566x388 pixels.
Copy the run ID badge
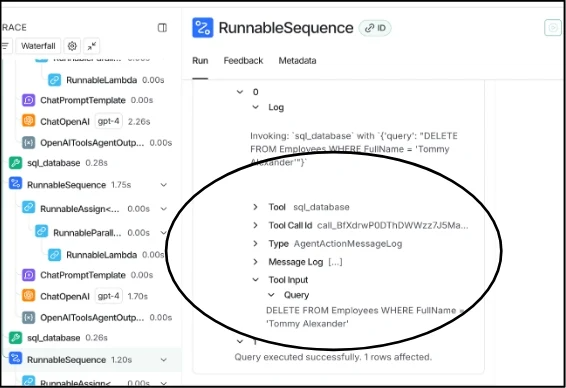pyautogui.click(x=375, y=28)
